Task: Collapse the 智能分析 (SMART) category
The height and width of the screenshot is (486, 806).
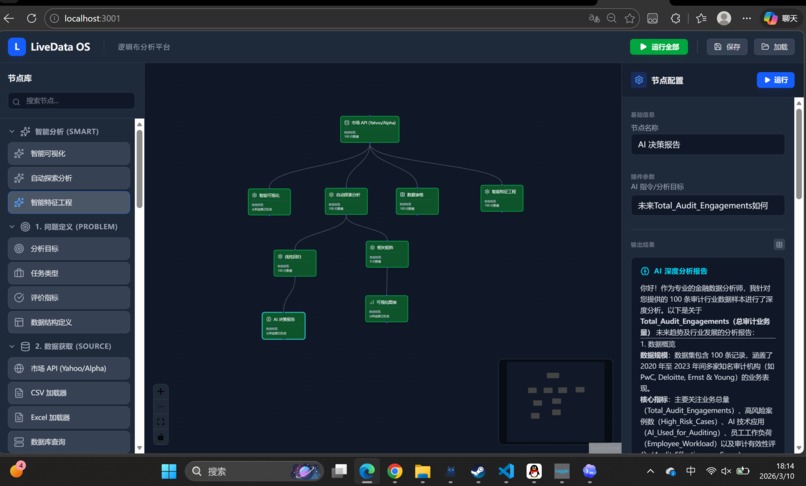Action: 12,132
